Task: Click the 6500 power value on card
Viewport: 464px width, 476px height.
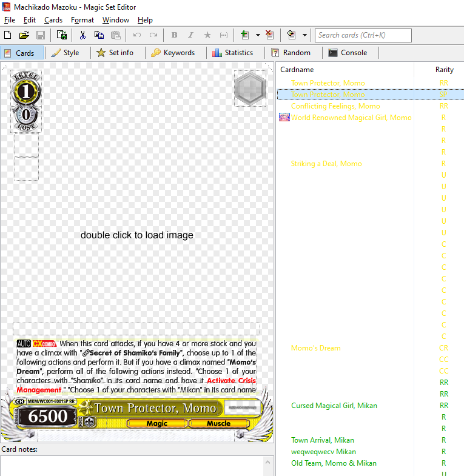Action: [48, 416]
